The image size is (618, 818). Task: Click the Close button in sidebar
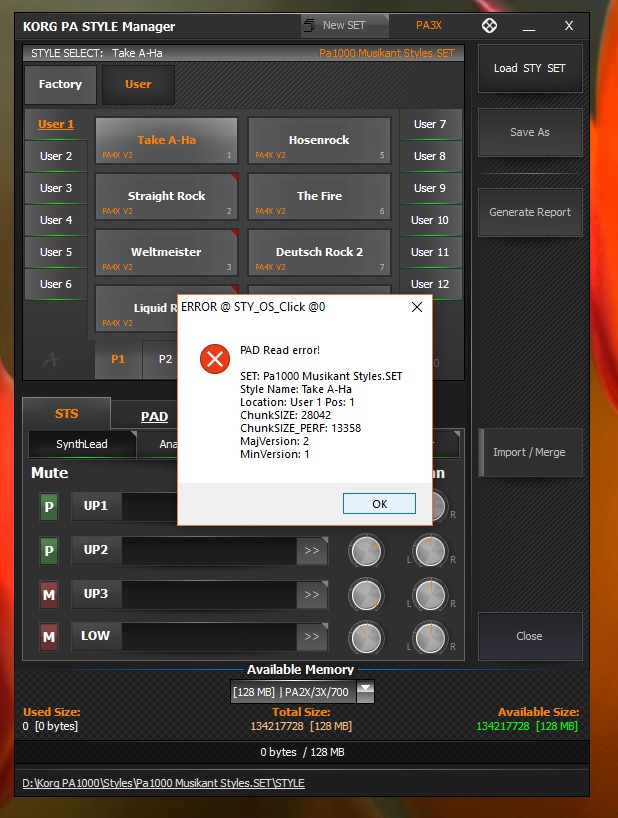tap(530, 636)
